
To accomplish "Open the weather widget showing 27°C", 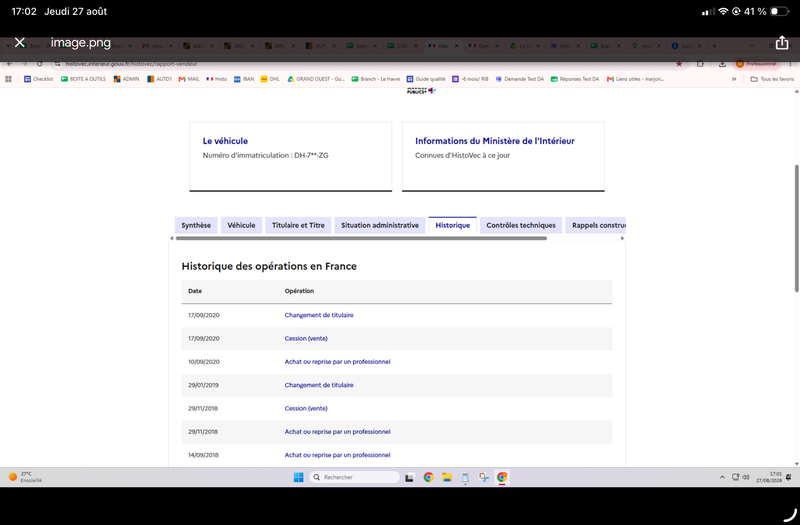I will tap(25, 477).
